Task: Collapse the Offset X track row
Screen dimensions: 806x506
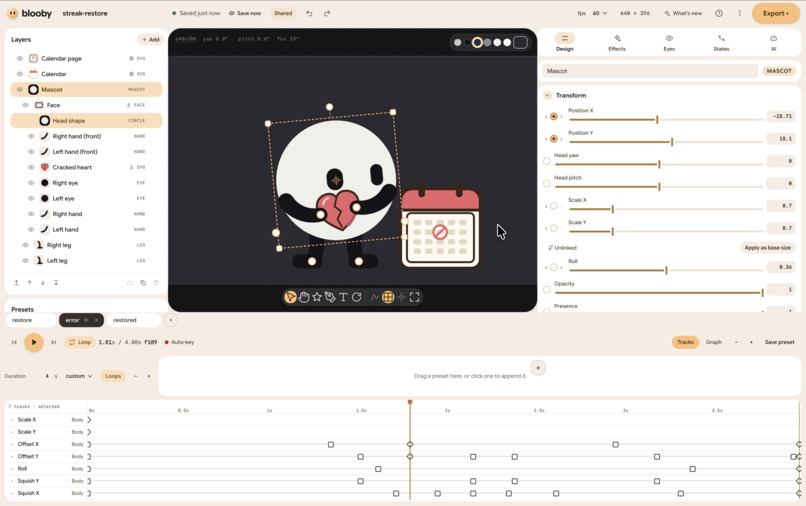Action: coord(12,444)
